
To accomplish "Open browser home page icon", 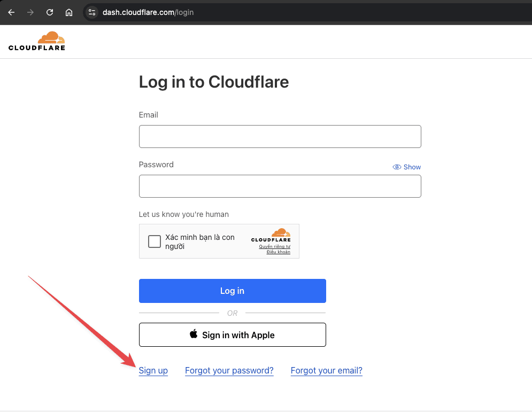I will 69,12.
